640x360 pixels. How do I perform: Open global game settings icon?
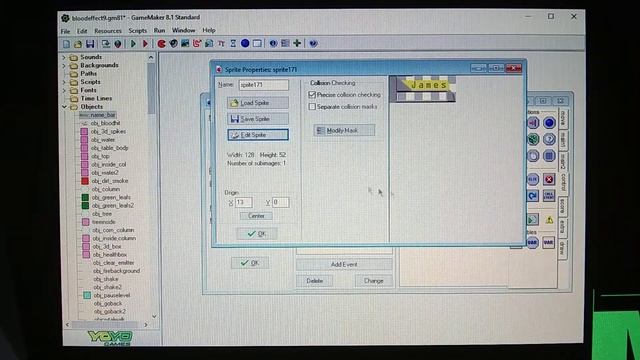285,44
